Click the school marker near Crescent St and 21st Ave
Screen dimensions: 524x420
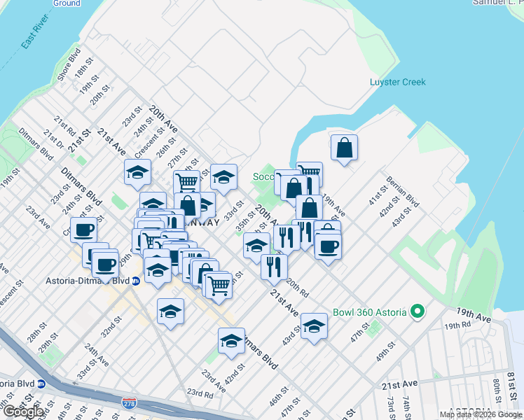click(137, 173)
